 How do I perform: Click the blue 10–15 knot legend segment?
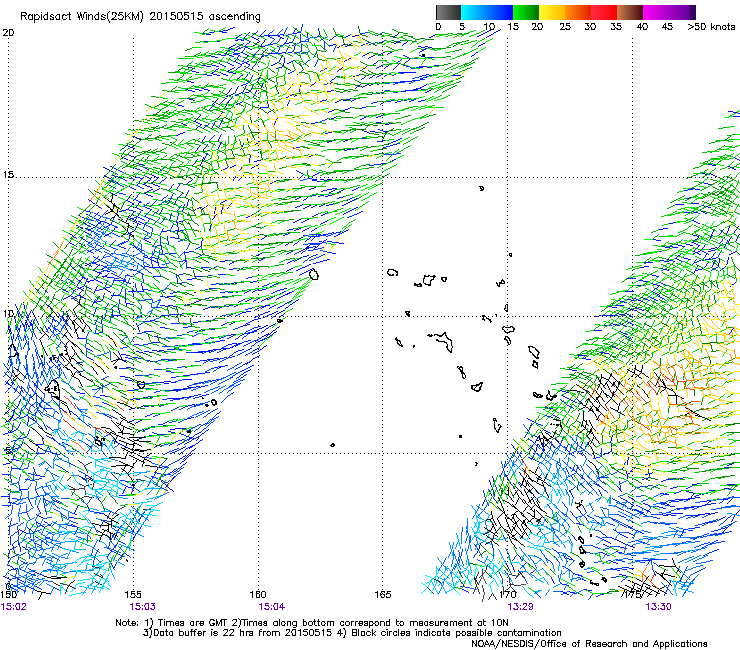pos(500,12)
